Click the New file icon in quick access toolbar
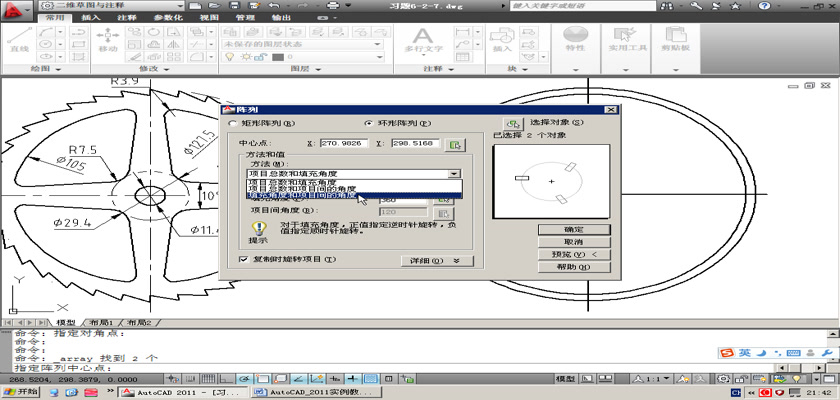This screenshot has width=840, height=400. [x=195, y=6]
